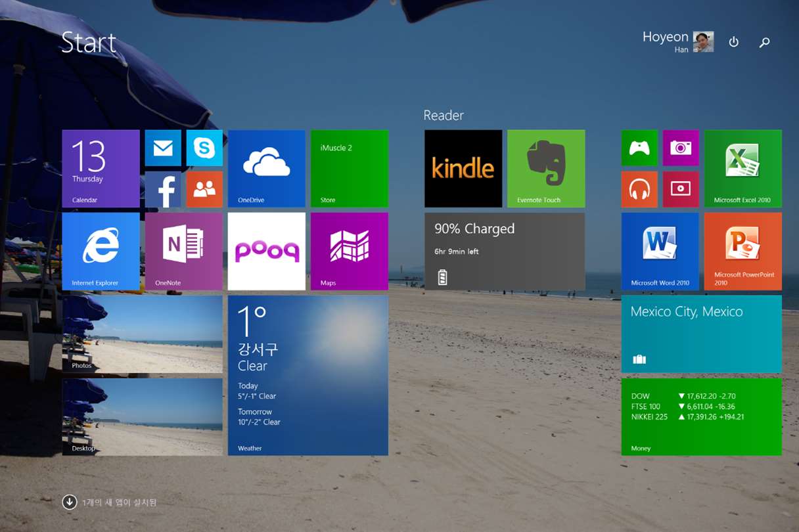Launch Microsoft Excel 2010 tile
The height and width of the screenshot is (532, 799).
[743, 169]
